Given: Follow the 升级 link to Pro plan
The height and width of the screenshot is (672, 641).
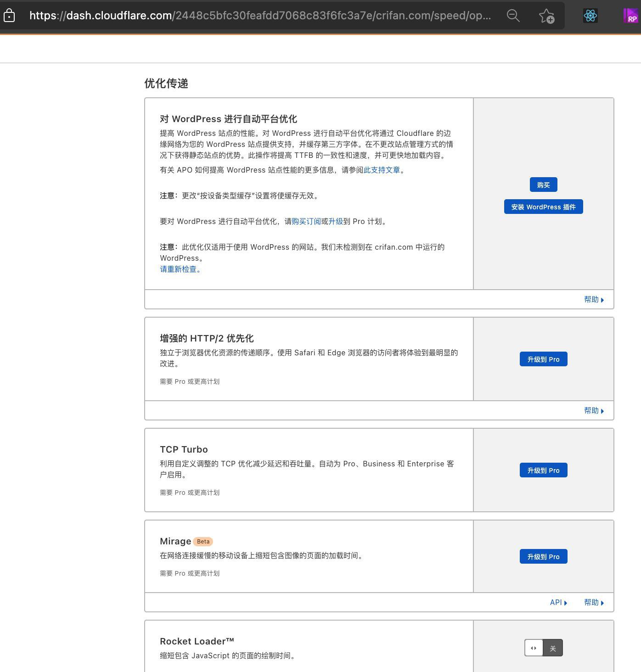Looking at the screenshot, I should point(336,222).
